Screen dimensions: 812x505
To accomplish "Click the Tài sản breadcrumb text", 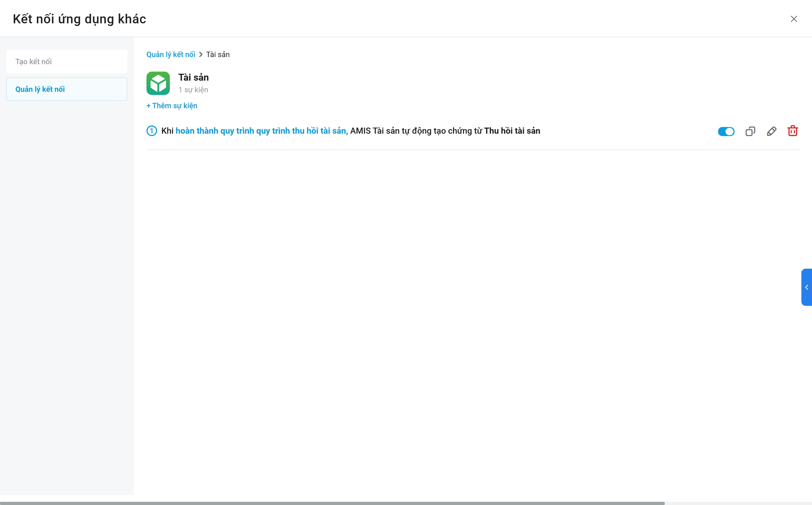I will click(218, 54).
